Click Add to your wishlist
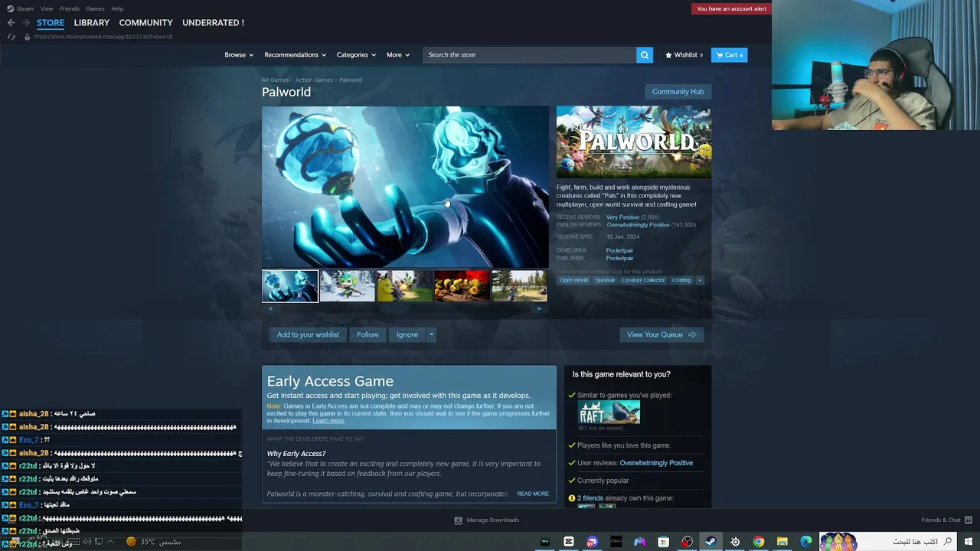980x551 pixels. [x=308, y=334]
